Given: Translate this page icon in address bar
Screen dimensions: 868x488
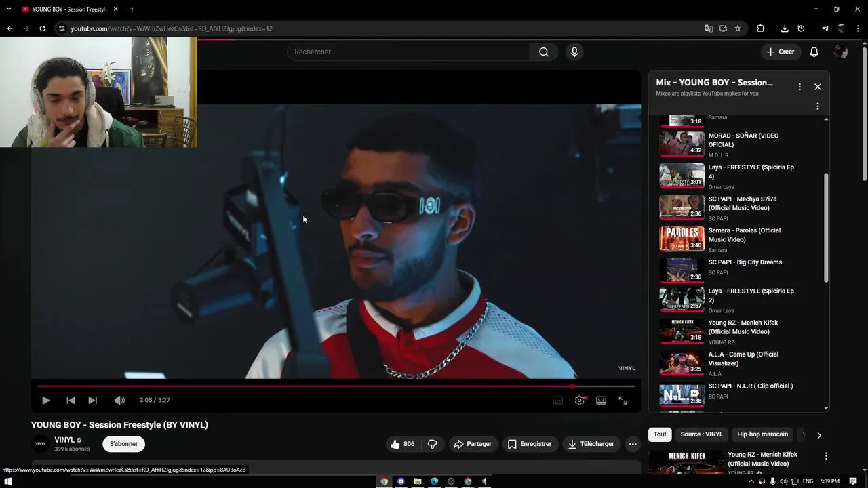Looking at the screenshot, I should point(709,28).
